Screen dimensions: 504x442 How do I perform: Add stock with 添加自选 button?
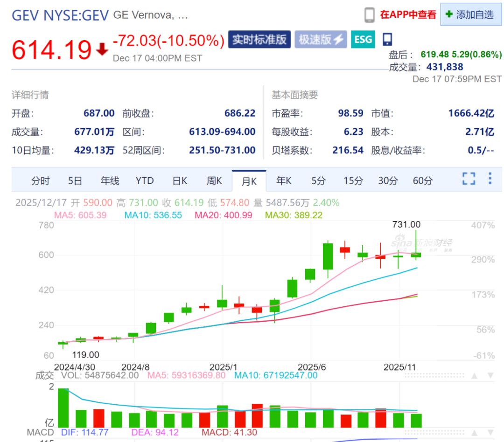[470, 14]
